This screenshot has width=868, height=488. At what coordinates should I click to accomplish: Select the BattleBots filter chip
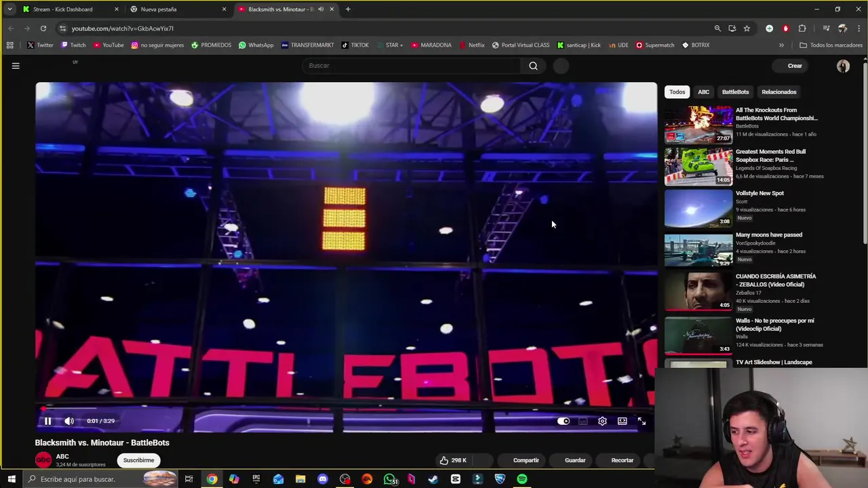point(735,92)
